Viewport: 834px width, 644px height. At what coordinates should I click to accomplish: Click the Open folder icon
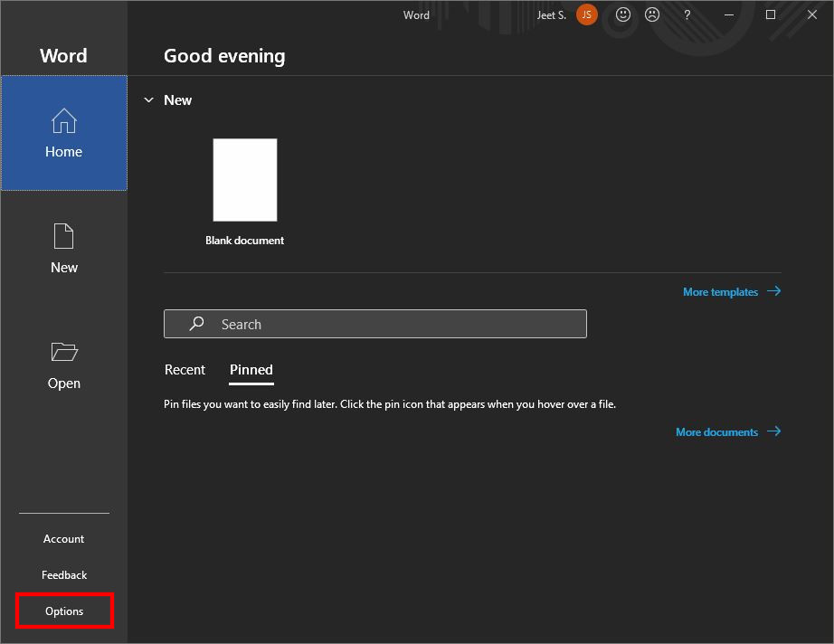[x=63, y=352]
